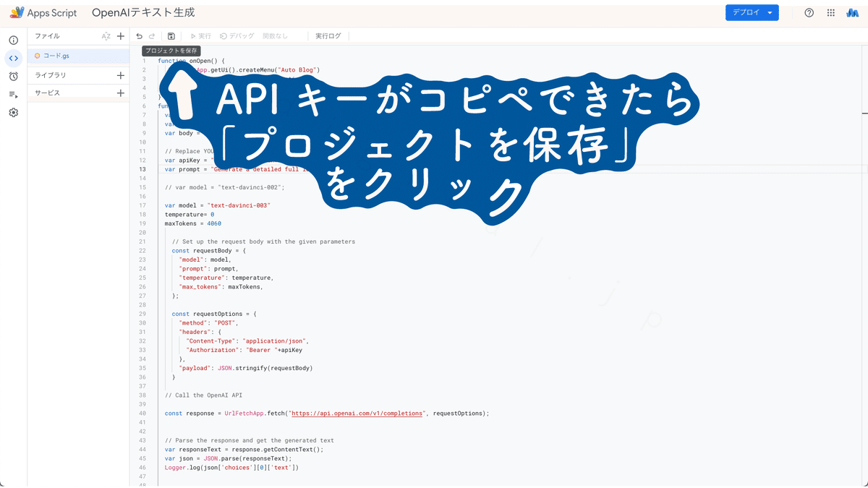Screen dimensions: 868x488
Task: Click the Logger.log choices line
Action: tap(231, 467)
